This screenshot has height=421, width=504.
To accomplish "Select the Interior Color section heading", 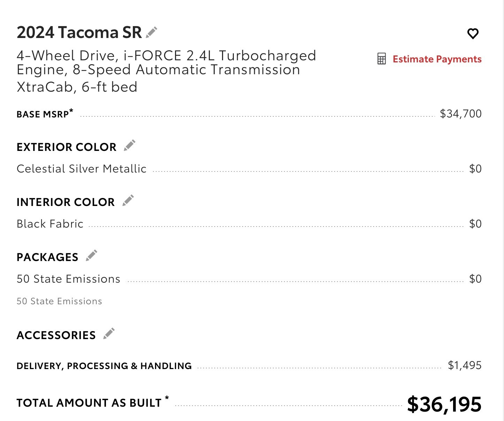I will point(66,202).
